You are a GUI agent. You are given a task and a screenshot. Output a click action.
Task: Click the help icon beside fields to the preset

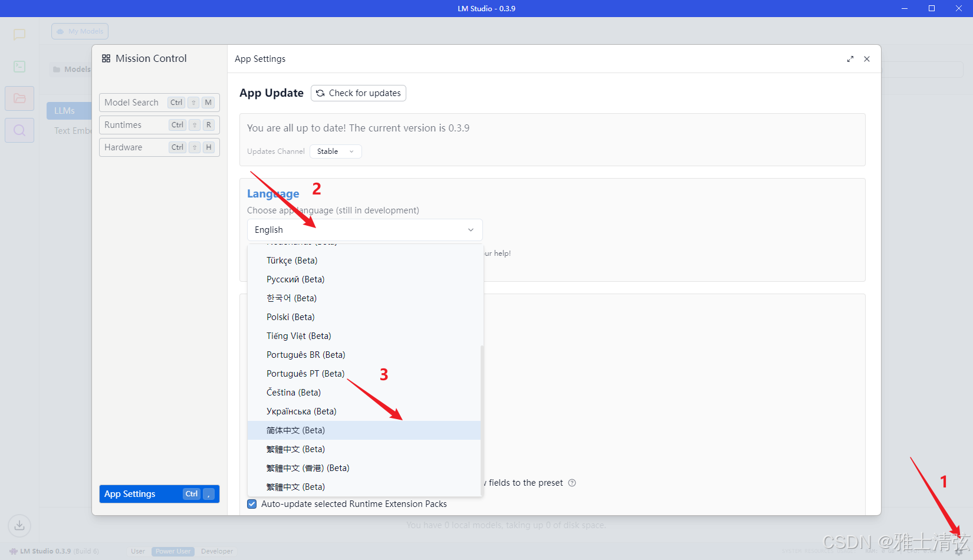pos(572,483)
